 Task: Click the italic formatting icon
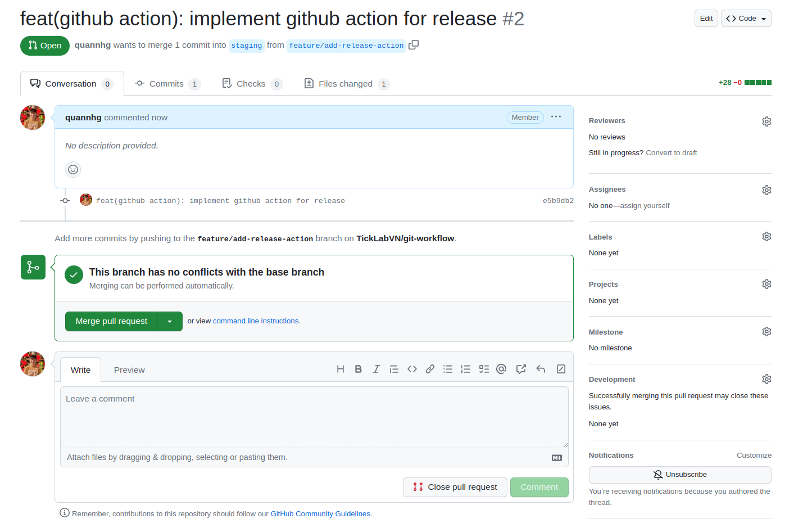point(376,369)
